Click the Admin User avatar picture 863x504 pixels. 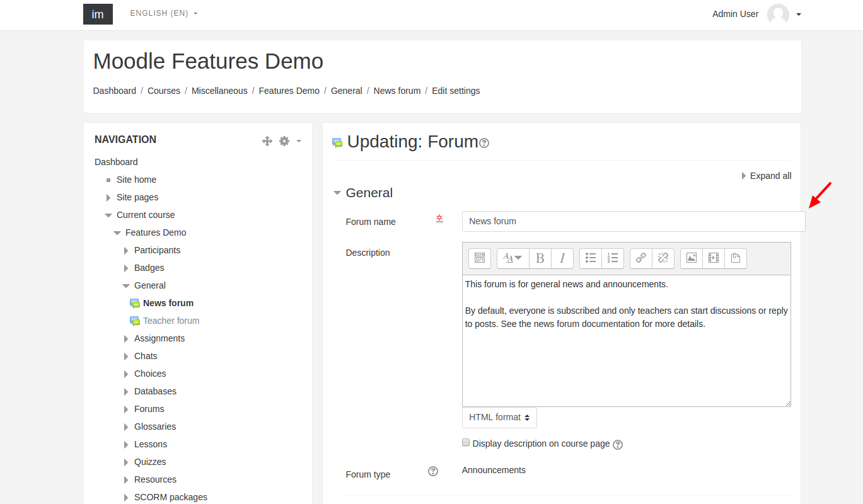click(778, 14)
